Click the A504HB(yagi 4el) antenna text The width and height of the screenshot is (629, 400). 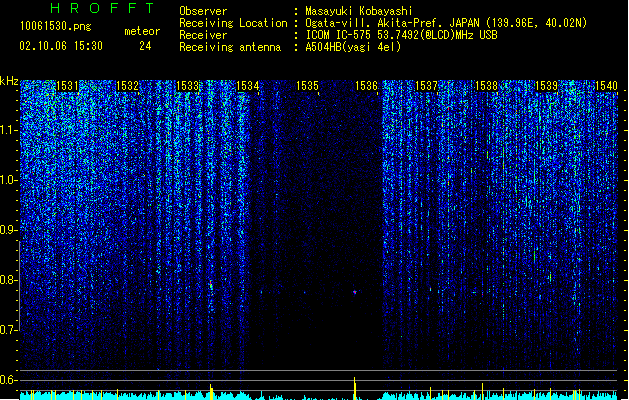pyautogui.click(x=353, y=47)
